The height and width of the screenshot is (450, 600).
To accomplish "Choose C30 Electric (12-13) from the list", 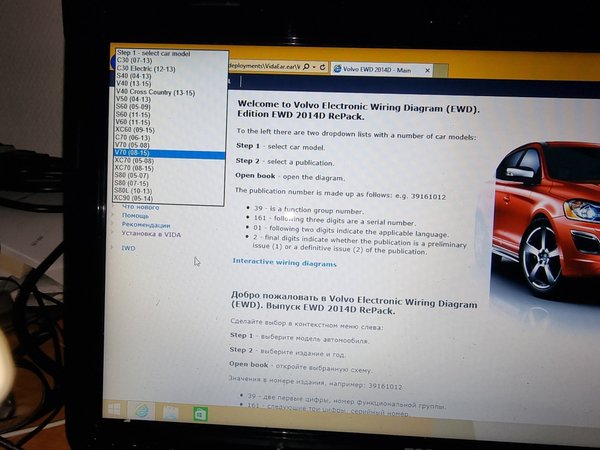I will pos(145,69).
